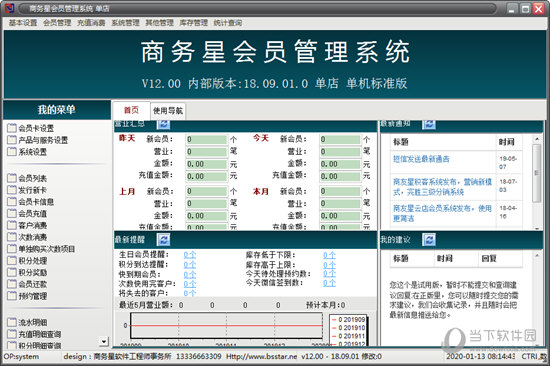Open the 基本设置 menu
This screenshot has width=550, height=366.
(23, 23)
